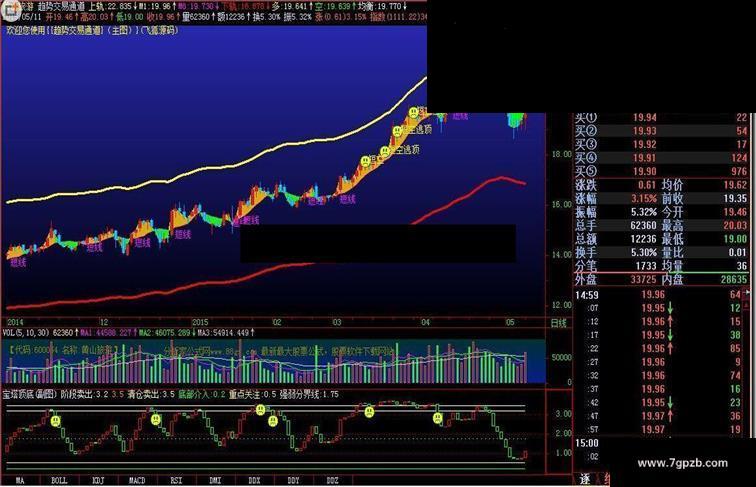
Task: Click the lowest sad-face marker on main price chart
Action: [365, 162]
